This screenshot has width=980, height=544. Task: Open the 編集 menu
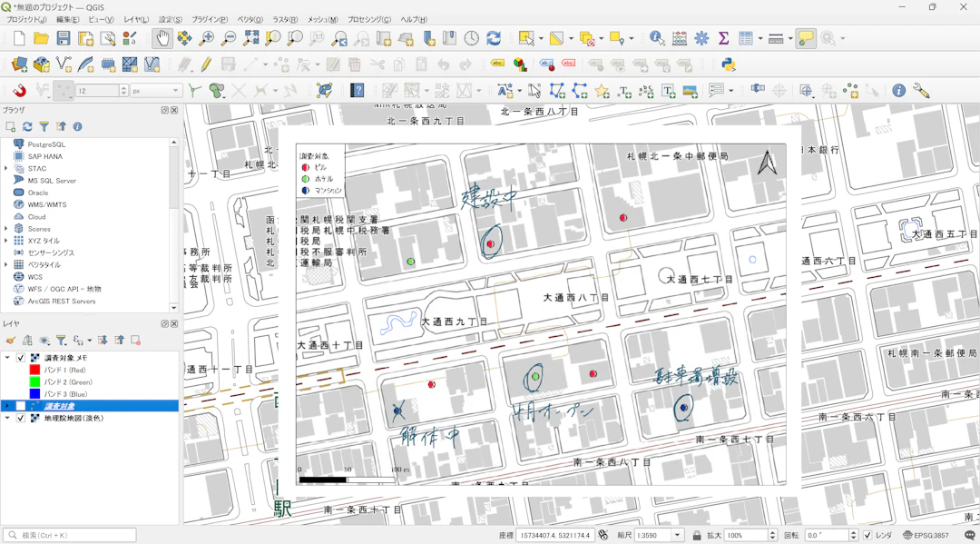(67, 19)
